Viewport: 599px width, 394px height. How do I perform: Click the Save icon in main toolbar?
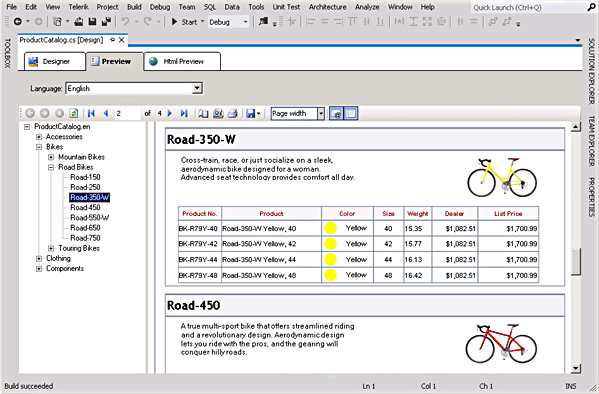(x=92, y=22)
